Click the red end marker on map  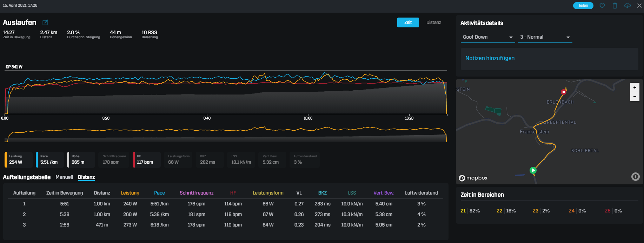click(564, 92)
